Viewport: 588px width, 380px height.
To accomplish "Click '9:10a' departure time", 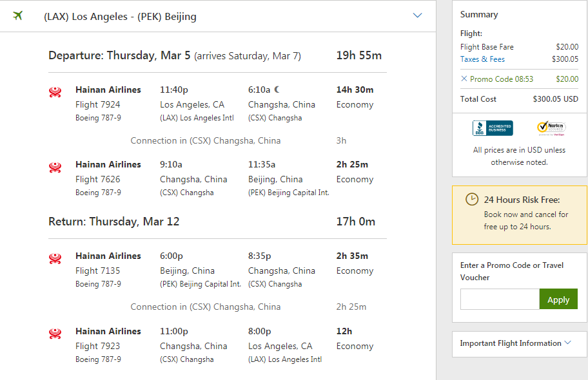I will pyautogui.click(x=171, y=164).
